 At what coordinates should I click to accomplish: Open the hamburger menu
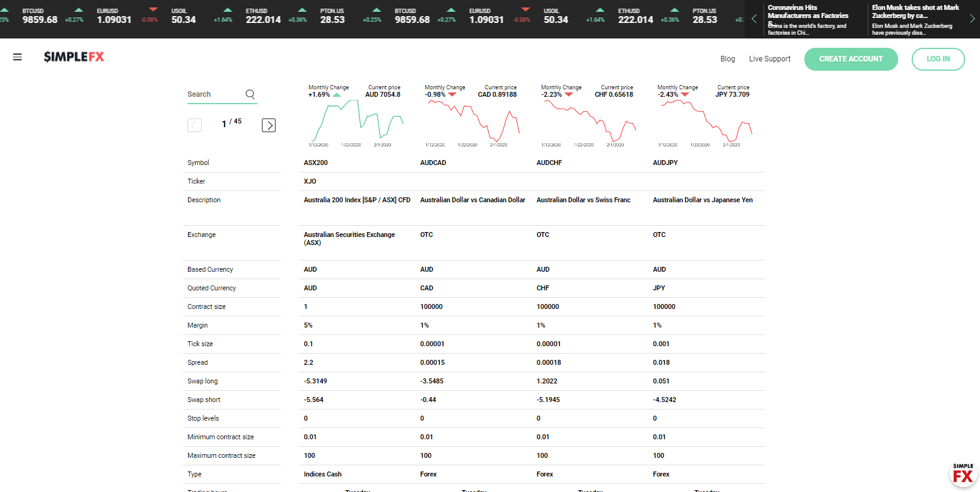17,57
